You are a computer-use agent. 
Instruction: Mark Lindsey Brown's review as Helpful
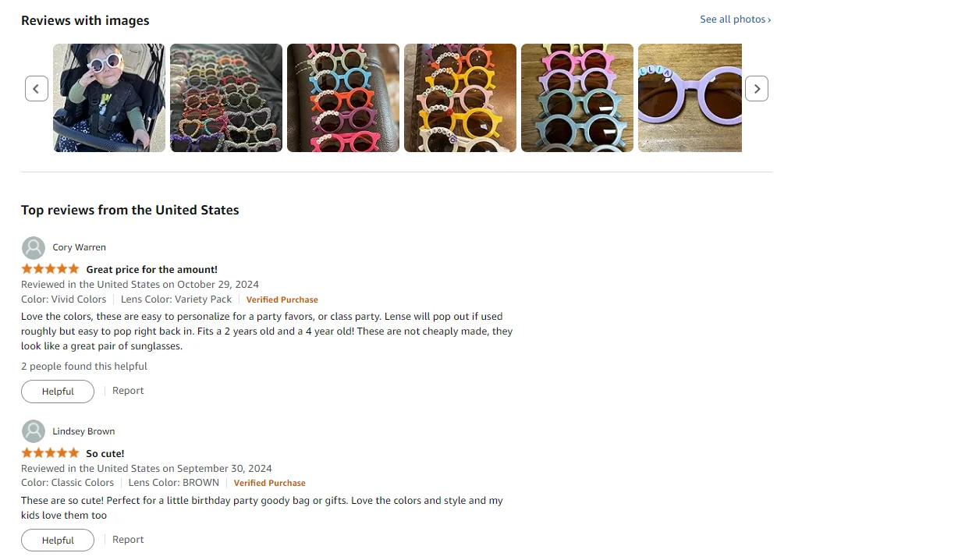tap(58, 541)
